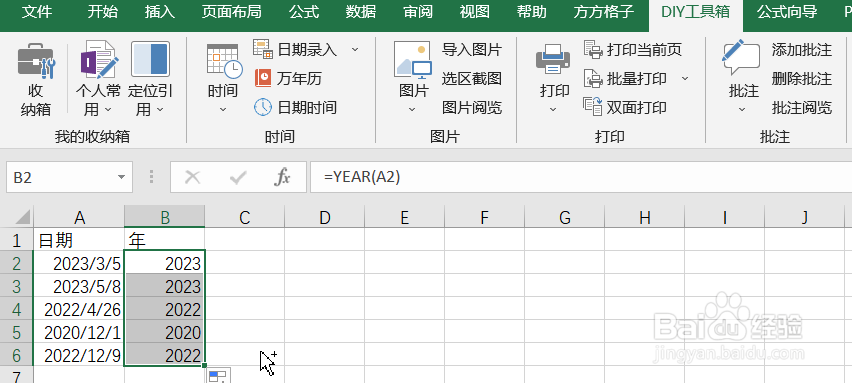Expand the 日期录入 dropdown arrow
852x383 pixels.
coord(355,50)
